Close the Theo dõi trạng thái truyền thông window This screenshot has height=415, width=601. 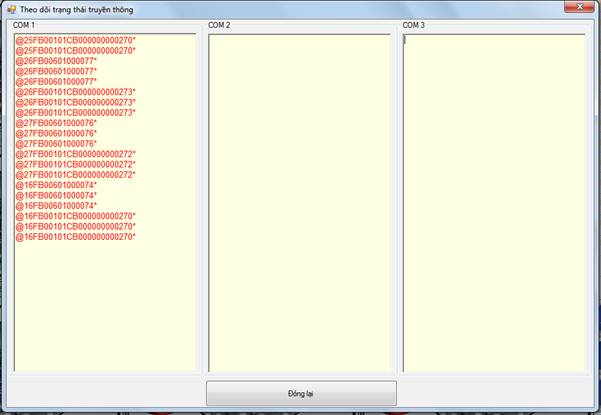[579, 7]
